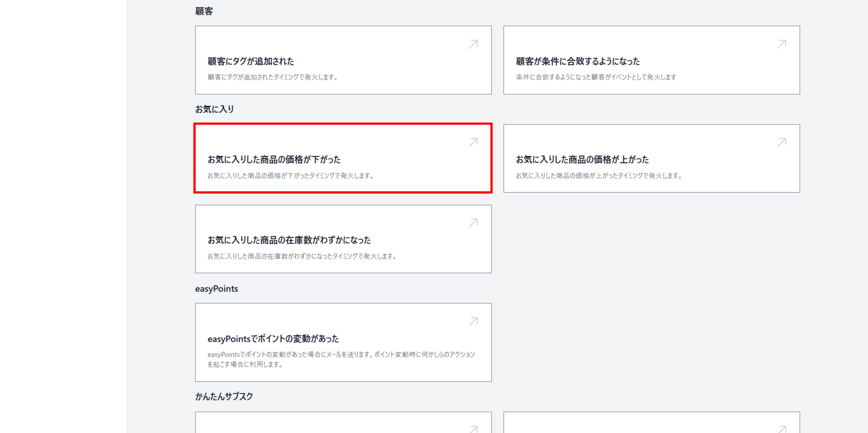Viewport: 868px width, 433px height.
Task: Click description お気に入りした商品の在庫数がわずかになったタイミングで発火します。
Action: pyautogui.click(x=302, y=256)
